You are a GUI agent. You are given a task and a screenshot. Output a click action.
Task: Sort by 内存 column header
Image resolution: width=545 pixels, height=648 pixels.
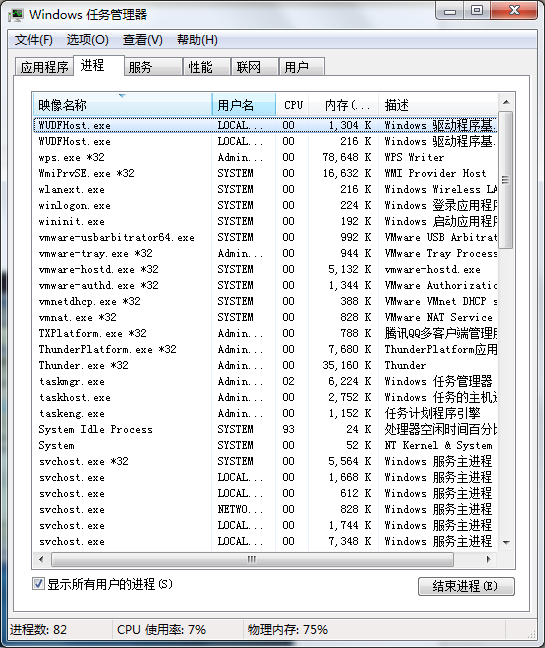(344, 105)
